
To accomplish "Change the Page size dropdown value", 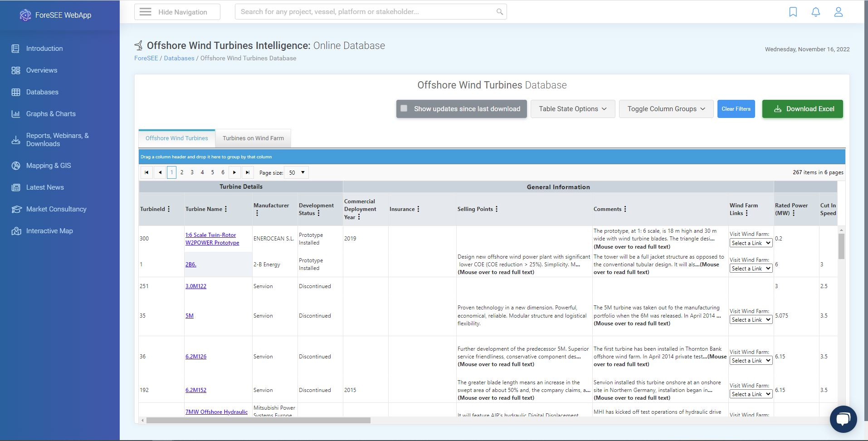I will coord(296,172).
